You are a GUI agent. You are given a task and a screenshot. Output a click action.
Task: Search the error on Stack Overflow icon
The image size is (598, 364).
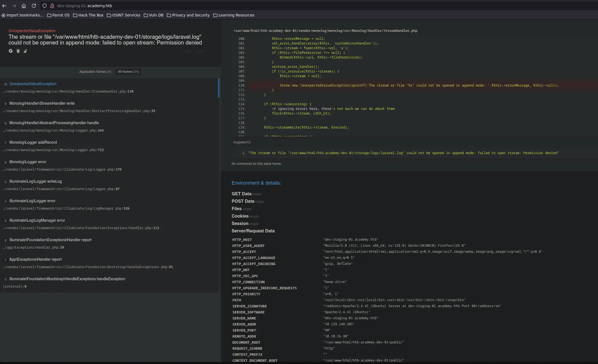coord(25,51)
